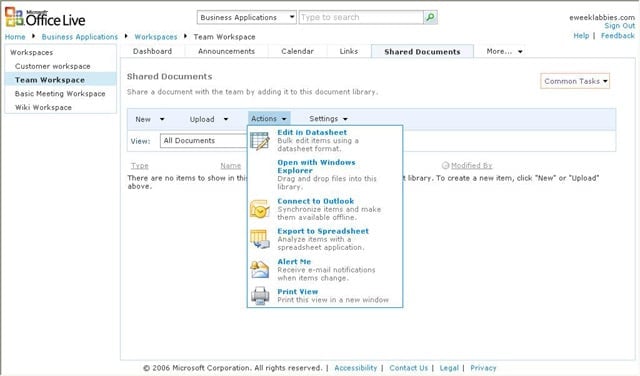Switch to the Dashboard tab
Screen dimensions: 640x376
tap(152, 51)
